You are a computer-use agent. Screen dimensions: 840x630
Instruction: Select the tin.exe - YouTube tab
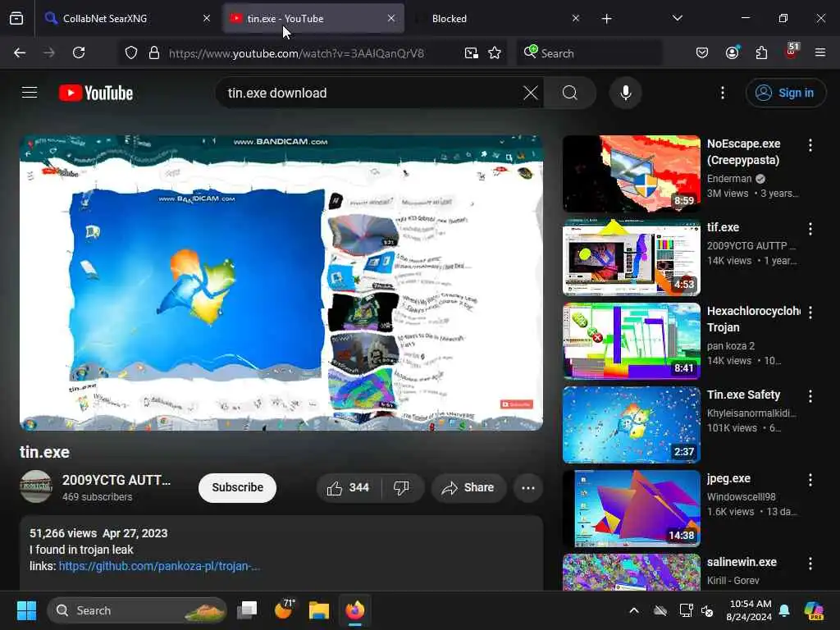pyautogui.click(x=313, y=18)
